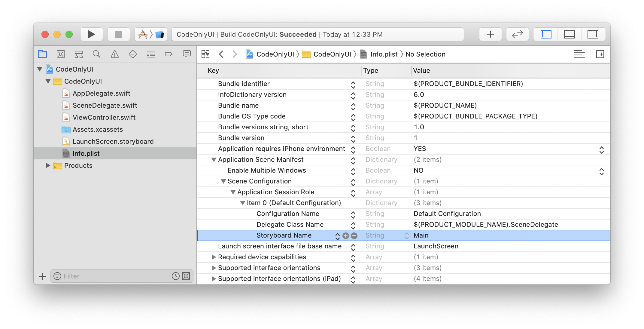Expand Supported interface orientations row

[214, 268]
